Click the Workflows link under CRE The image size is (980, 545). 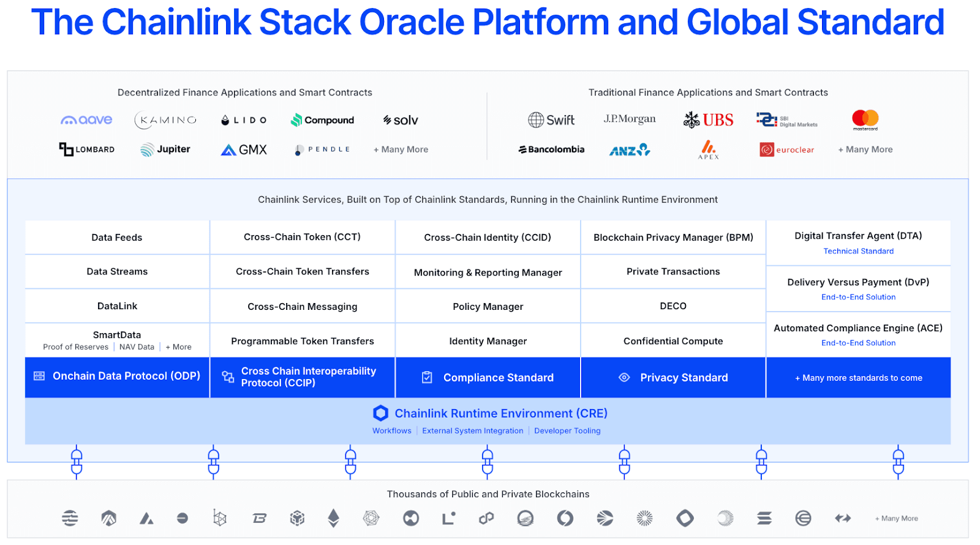[392, 431]
